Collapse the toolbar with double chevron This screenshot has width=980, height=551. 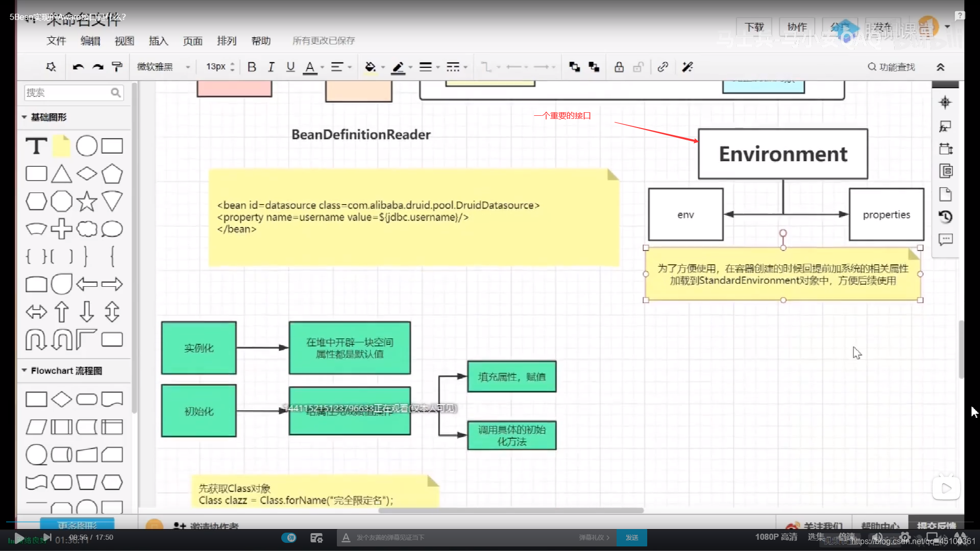coord(941,67)
